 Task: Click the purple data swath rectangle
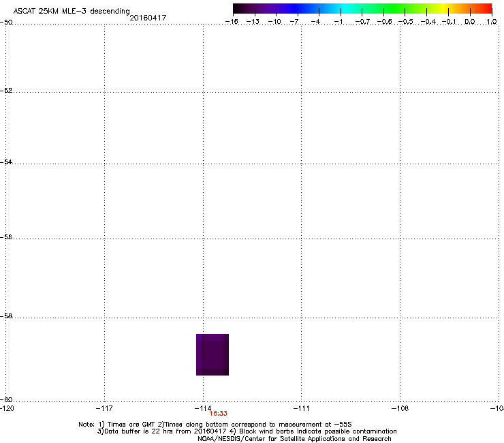(x=212, y=354)
